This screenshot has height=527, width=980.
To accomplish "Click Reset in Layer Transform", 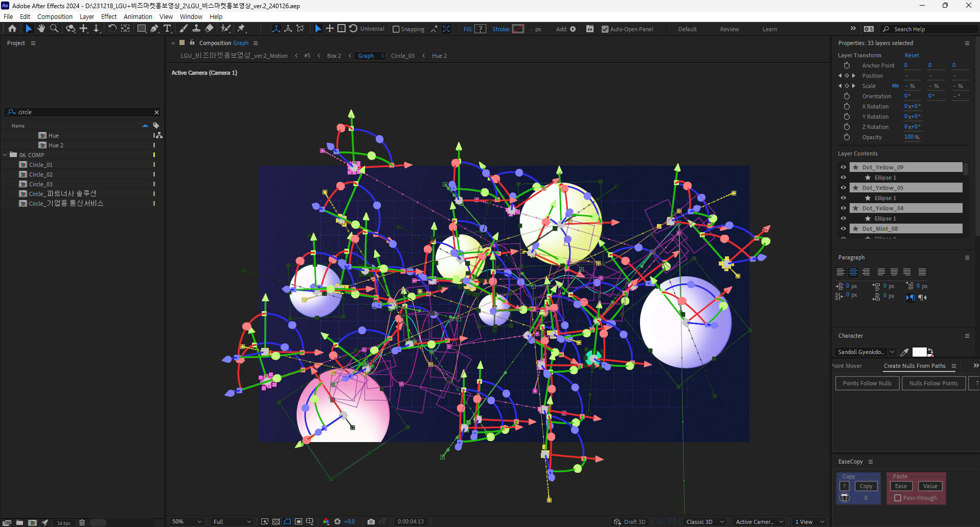I will click(911, 55).
